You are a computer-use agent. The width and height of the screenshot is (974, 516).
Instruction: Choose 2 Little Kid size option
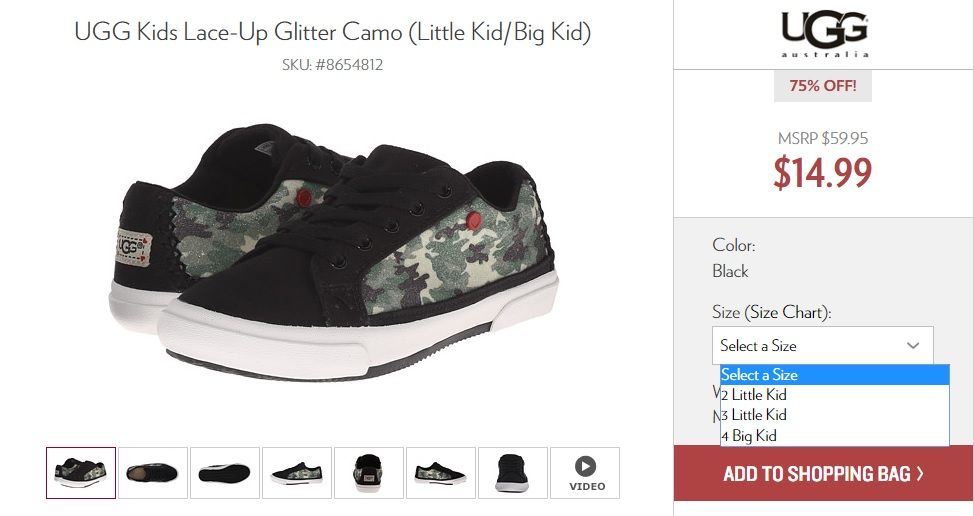(834, 395)
